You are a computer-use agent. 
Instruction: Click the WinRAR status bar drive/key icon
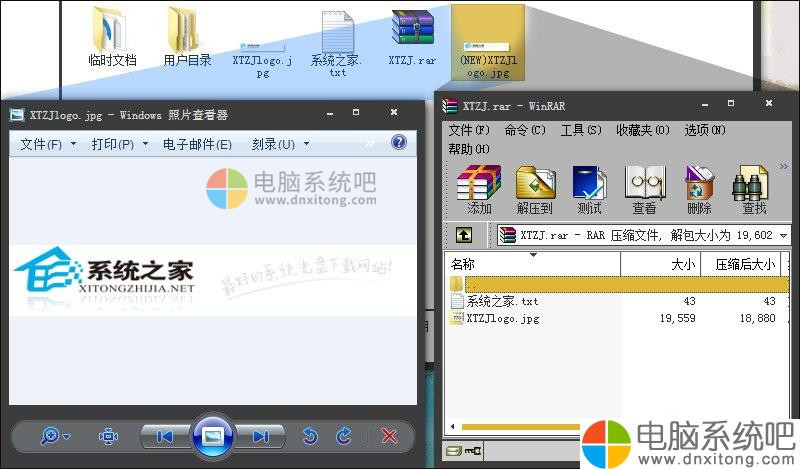pos(463,451)
